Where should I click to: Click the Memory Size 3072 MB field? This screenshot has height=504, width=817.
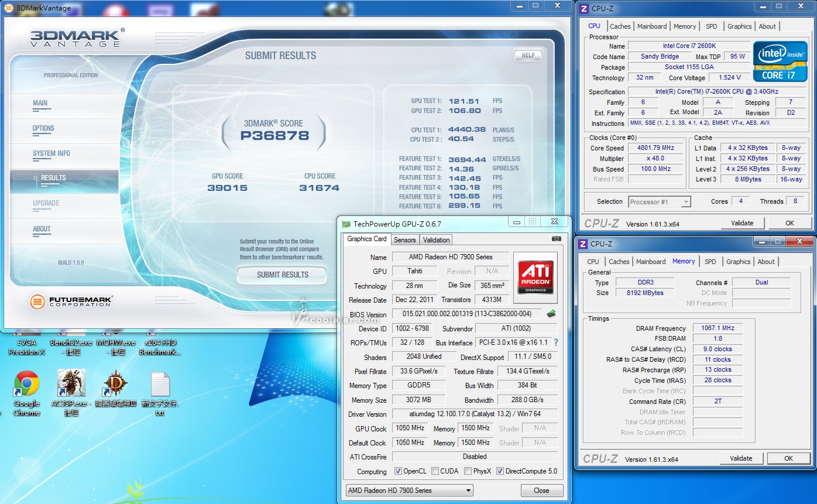(418, 400)
